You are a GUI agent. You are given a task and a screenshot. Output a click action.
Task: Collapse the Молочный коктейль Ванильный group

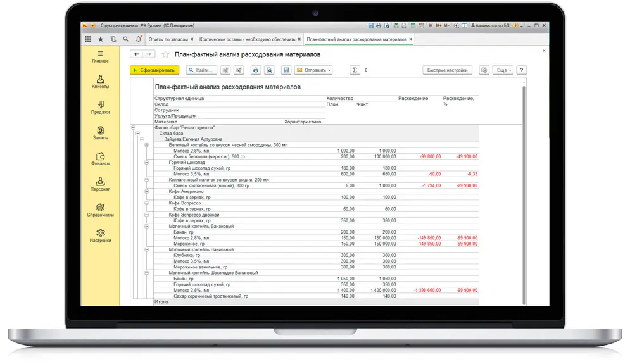(147, 249)
